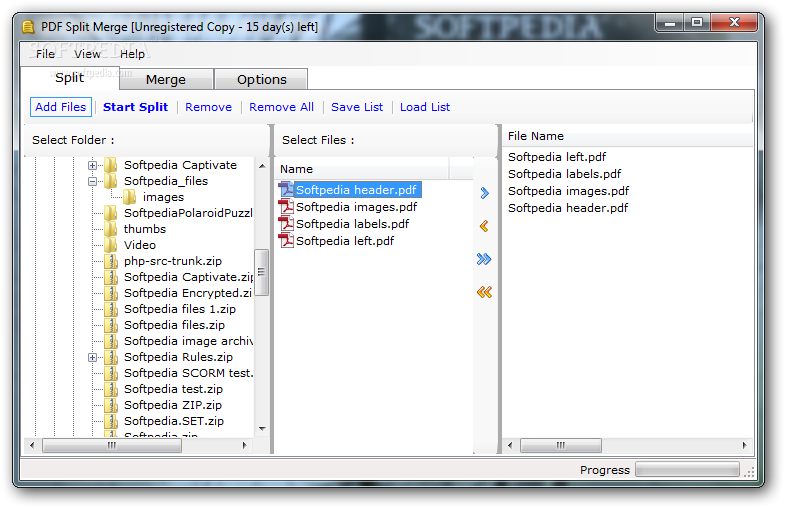Click the thumbs folder icon
The width and height of the screenshot is (785, 508).
[x=111, y=228]
